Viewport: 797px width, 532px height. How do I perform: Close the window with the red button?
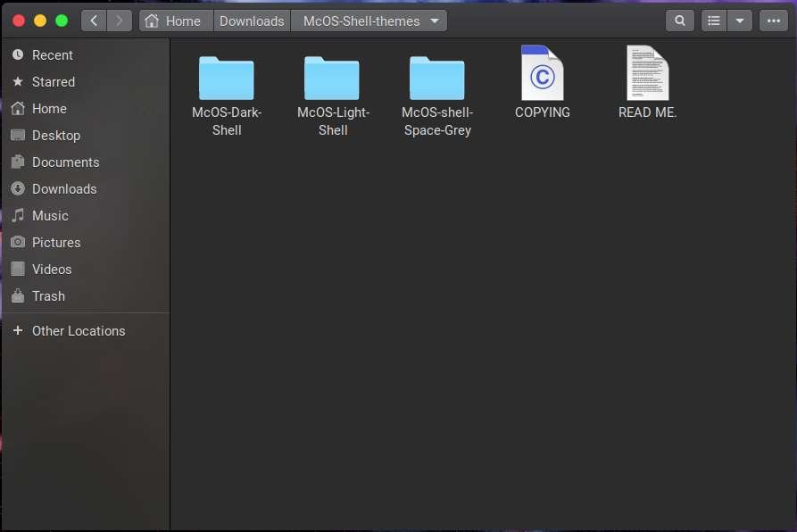coord(19,21)
